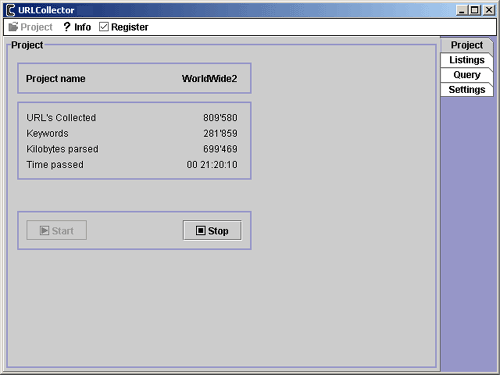The image size is (500, 375).
Task: Minimize the URLCollector window
Action: [462, 10]
